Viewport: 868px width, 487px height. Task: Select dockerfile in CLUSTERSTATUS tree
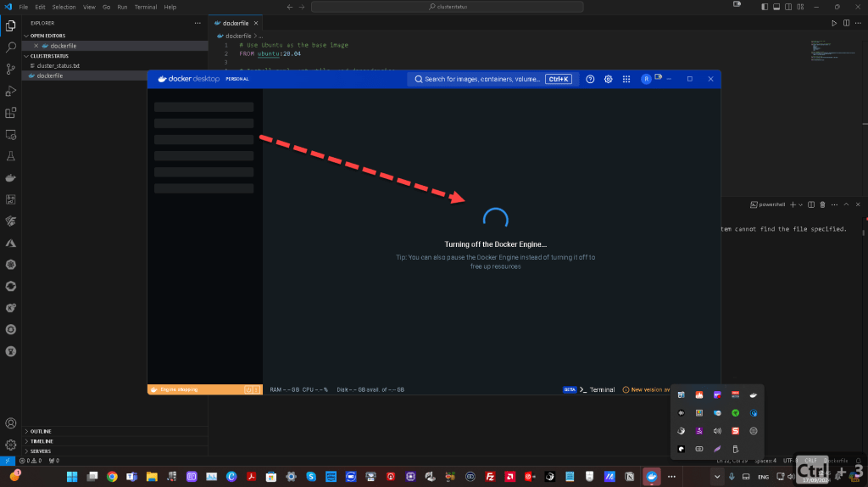point(50,76)
